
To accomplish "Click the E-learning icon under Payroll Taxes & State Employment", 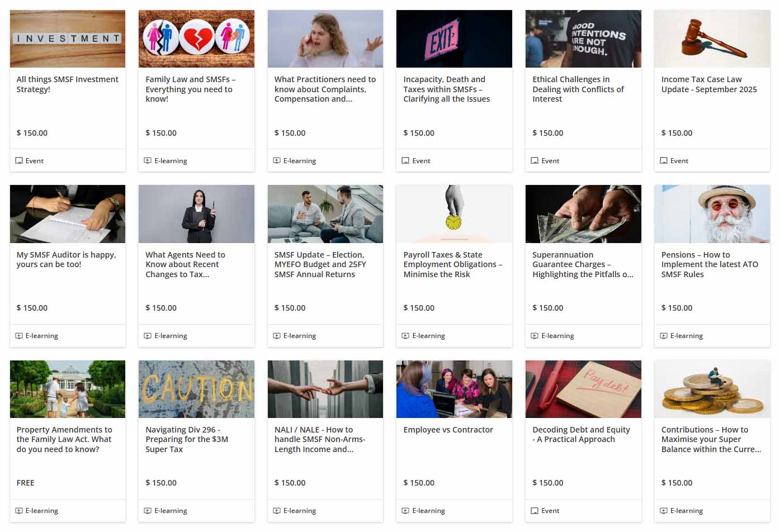I will click(x=405, y=336).
